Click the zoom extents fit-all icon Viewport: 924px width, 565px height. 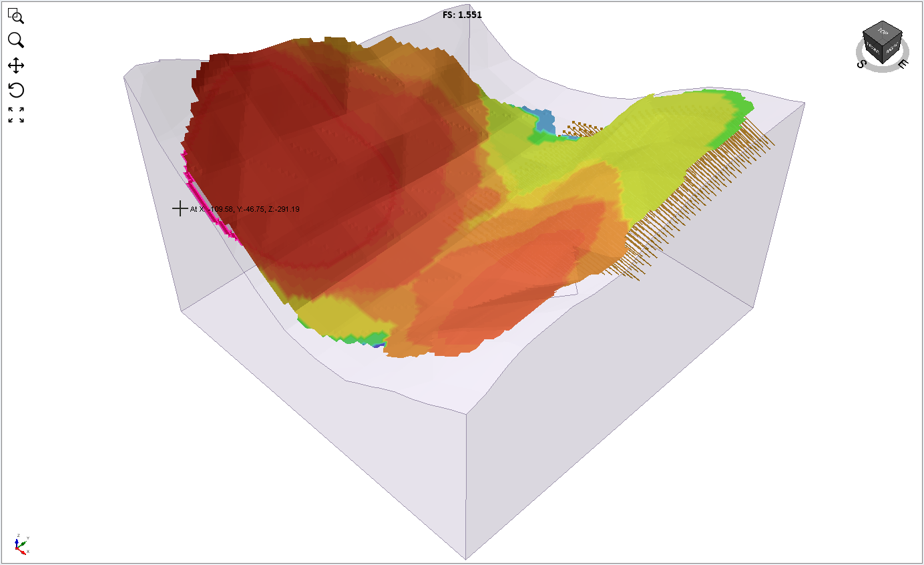click(x=16, y=115)
